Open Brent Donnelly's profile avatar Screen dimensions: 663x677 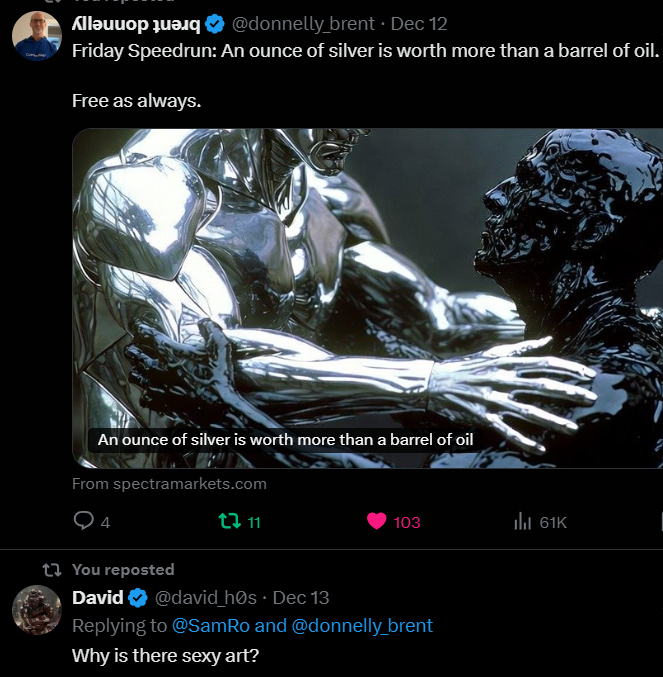click(37, 36)
